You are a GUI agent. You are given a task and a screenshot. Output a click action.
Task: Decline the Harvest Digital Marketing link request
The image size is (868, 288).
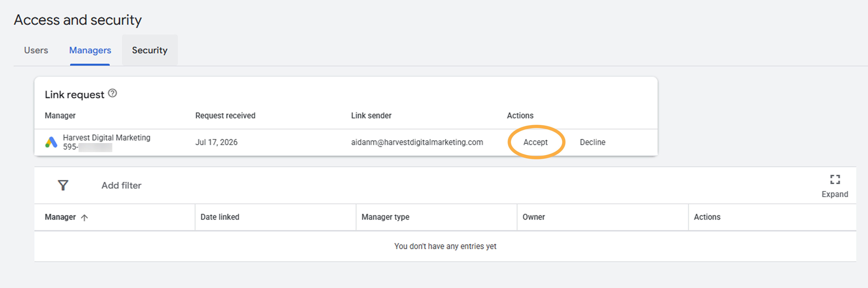pyautogui.click(x=592, y=142)
